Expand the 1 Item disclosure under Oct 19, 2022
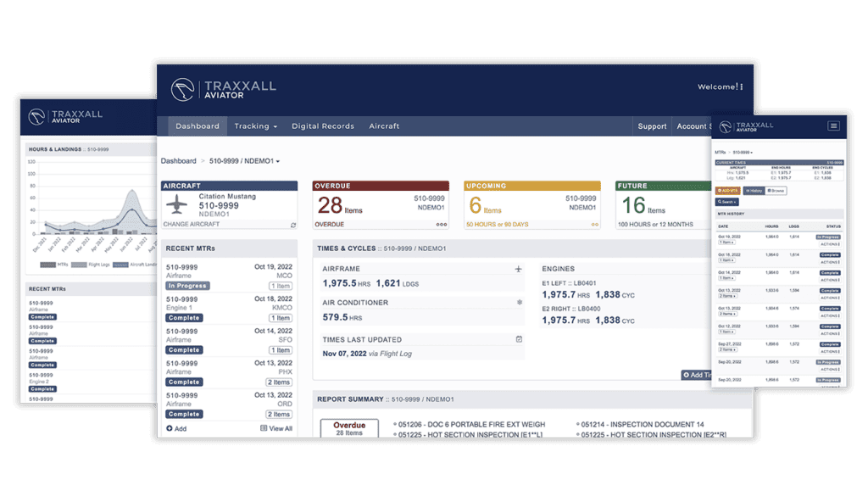Image resolution: width=868 pixels, height=502 pixels. [726, 243]
